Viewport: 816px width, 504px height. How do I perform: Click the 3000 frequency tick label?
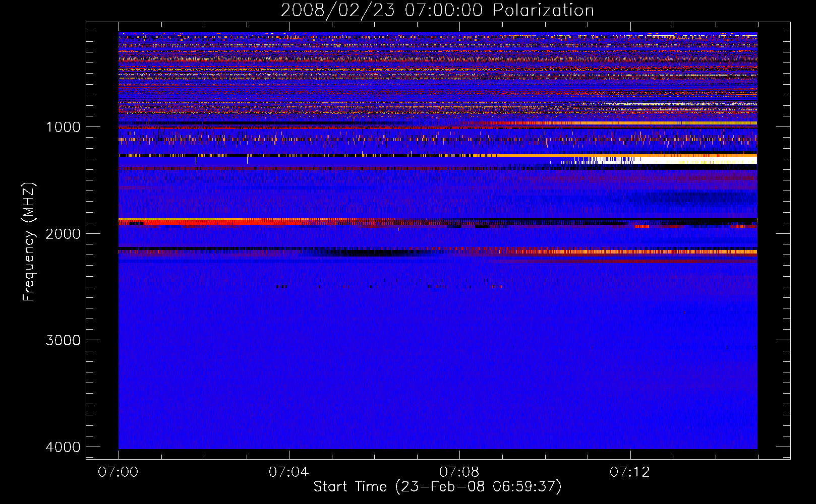pos(63,340)
